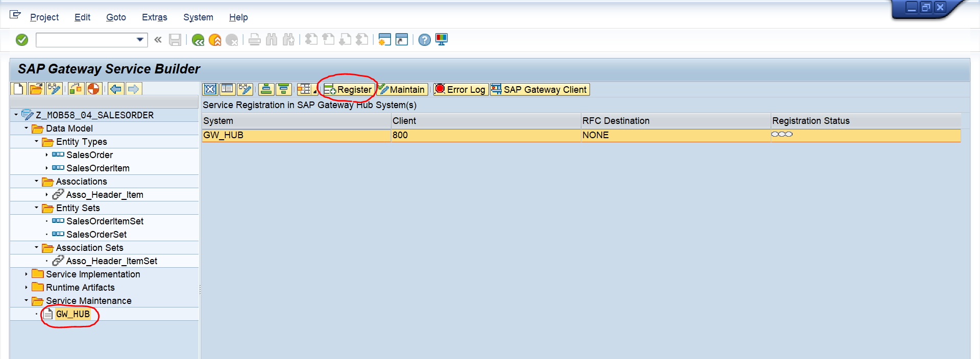Click the Register button
Image resolution: width=980 pixels, height=359 pixels.
pyautogui.click(x=348, y=90)
